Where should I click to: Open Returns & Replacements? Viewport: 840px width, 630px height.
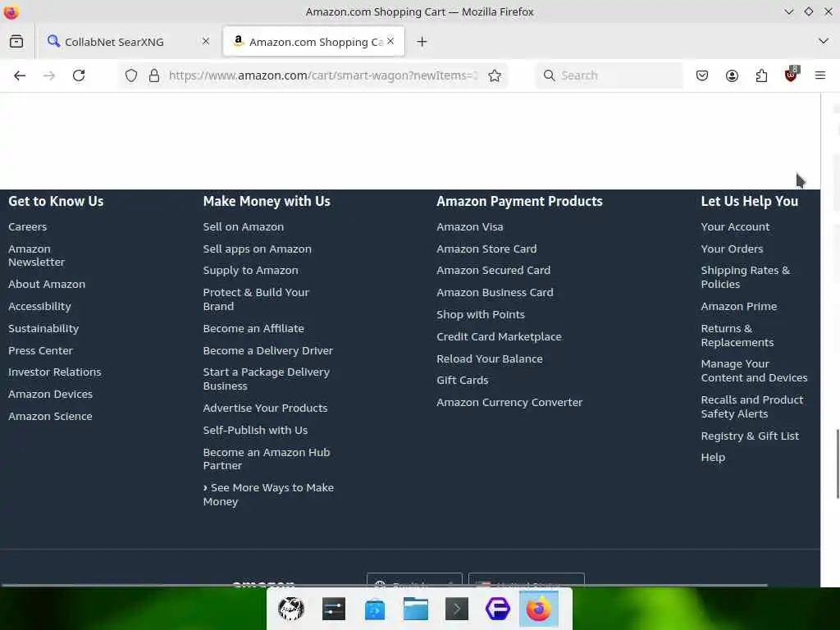coord(737,336)
